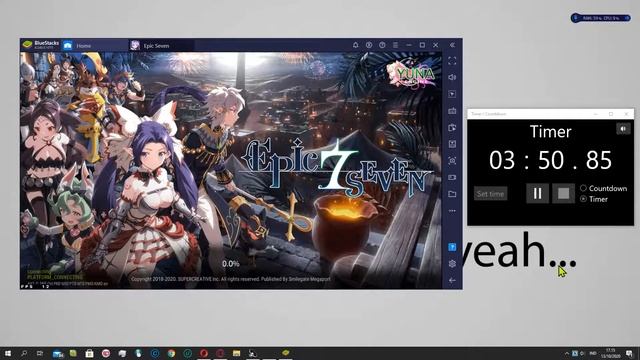This screenshot has width=640, height=360.
Task: Show more sidebar tools via three dots
Action: point(452,211)
